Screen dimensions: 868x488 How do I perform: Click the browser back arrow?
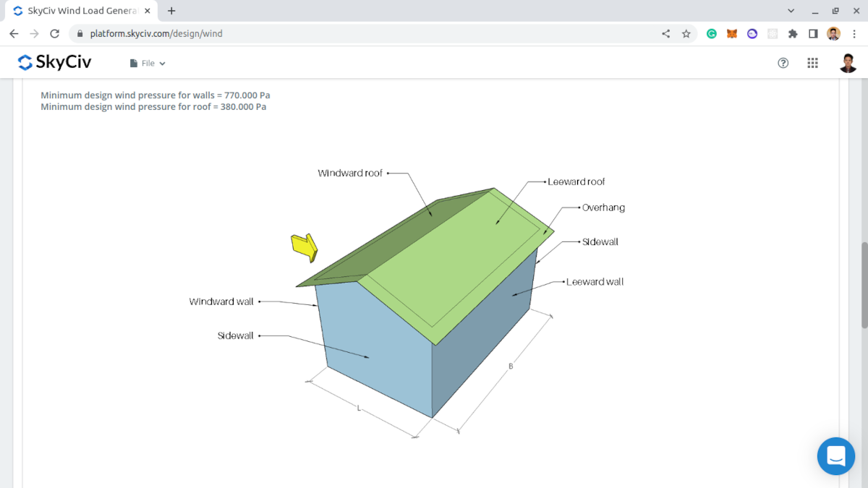(14, 34)
